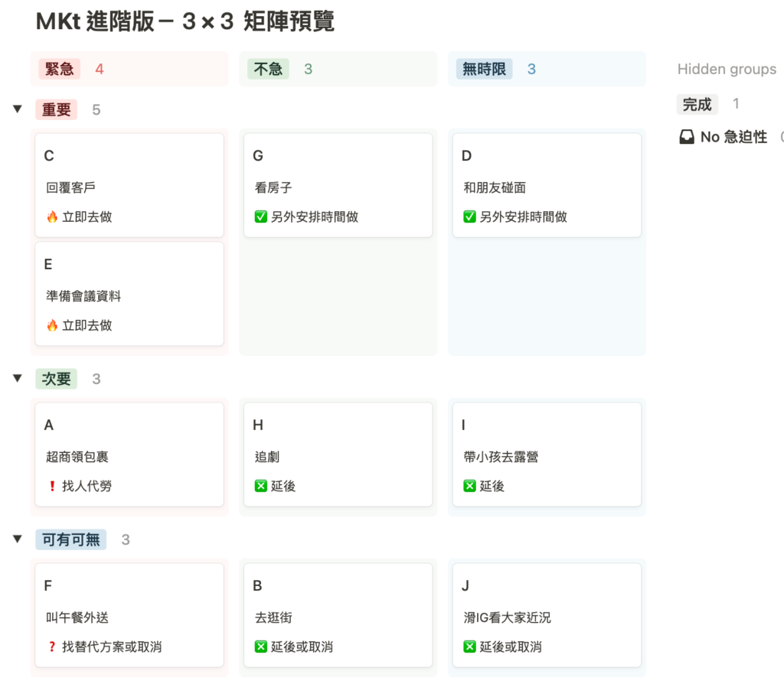The height and width of the screenshot is (694, 784).
Task: Click 找人代勞 label on card A
Action: pos(87,486)
